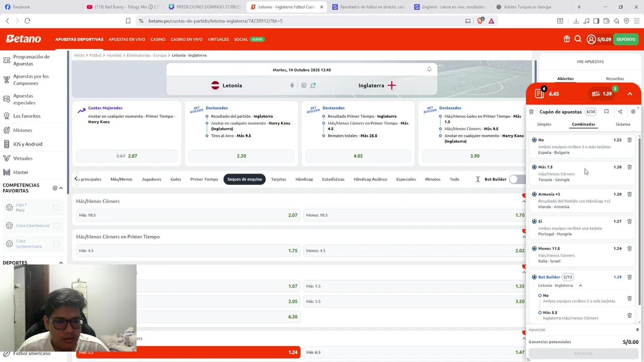The image size is (644, 362).
Task: Open a new browser tab
Action: pyautogui.click(x=579, y=7)
